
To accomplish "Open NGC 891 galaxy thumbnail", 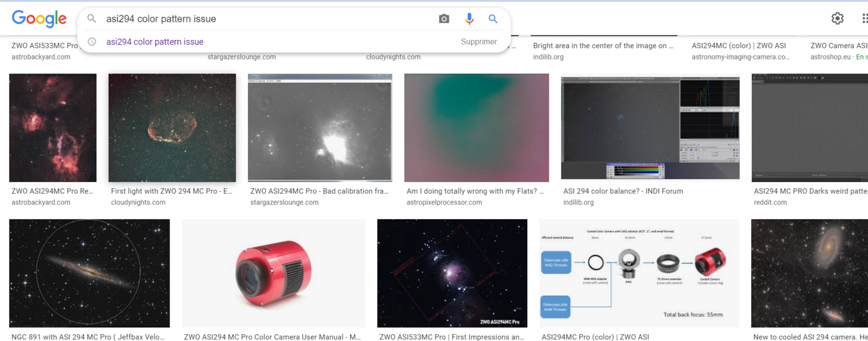I will [x=90, y=273].
